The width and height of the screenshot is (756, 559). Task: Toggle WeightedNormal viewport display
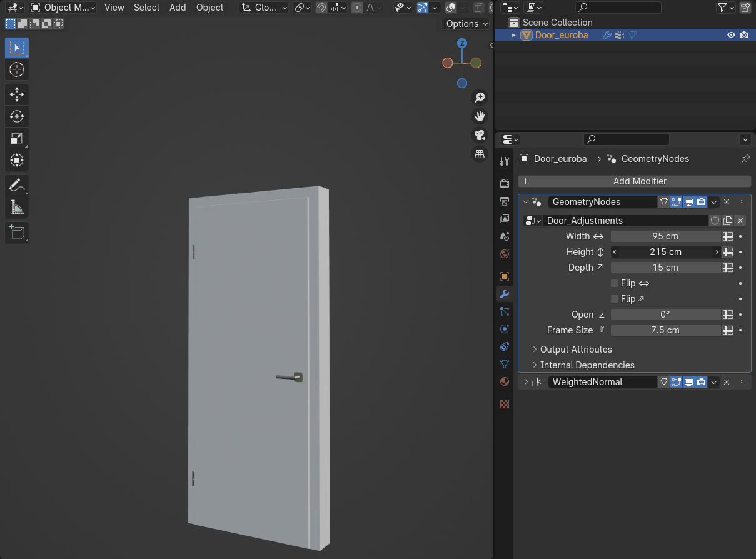pyautogui.click(x=689, y=382)
